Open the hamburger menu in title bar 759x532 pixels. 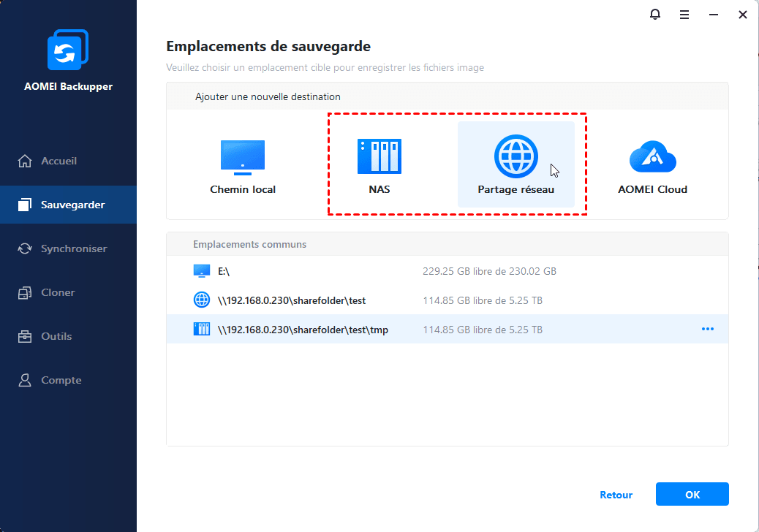[x=684, y=15]
